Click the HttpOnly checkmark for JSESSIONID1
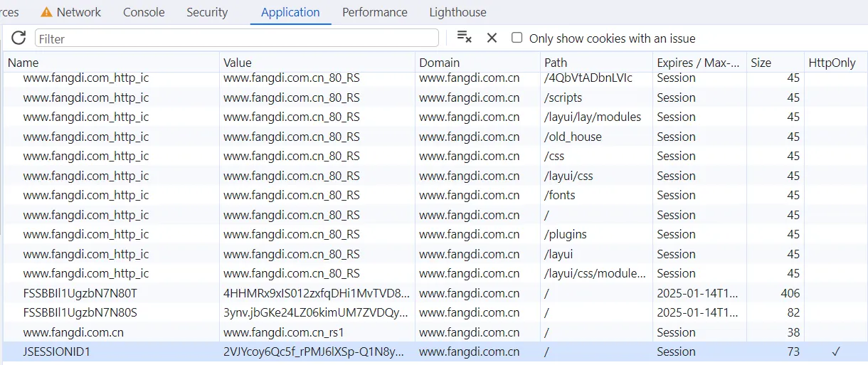Viewport: 868px width, 365px height. coord(836,351)
